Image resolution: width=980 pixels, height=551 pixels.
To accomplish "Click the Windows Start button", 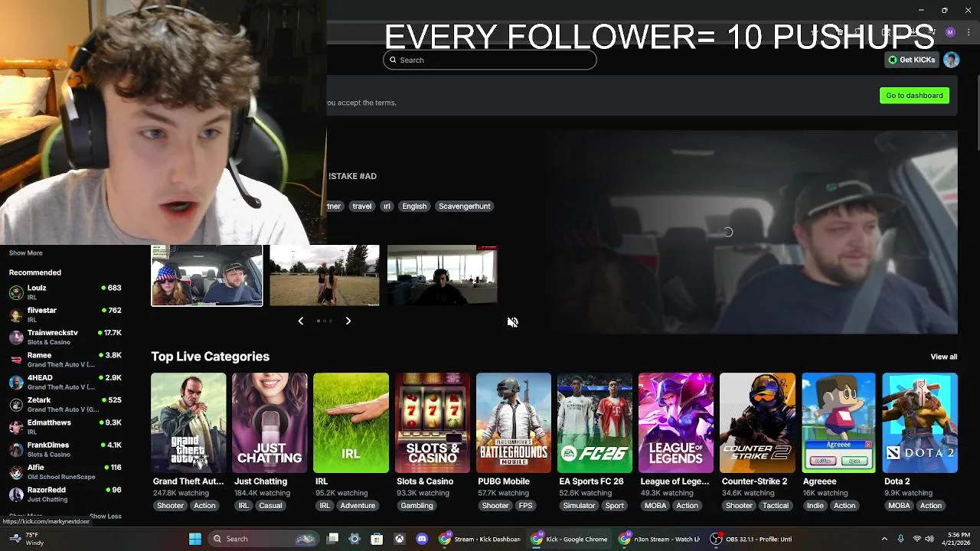I will [x=194, y=539].
